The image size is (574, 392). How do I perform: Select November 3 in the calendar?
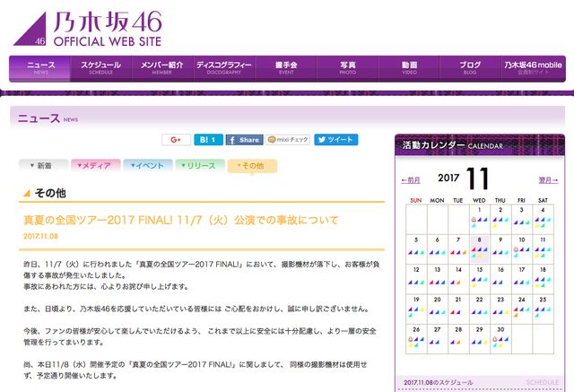click(x=522, y=219)
